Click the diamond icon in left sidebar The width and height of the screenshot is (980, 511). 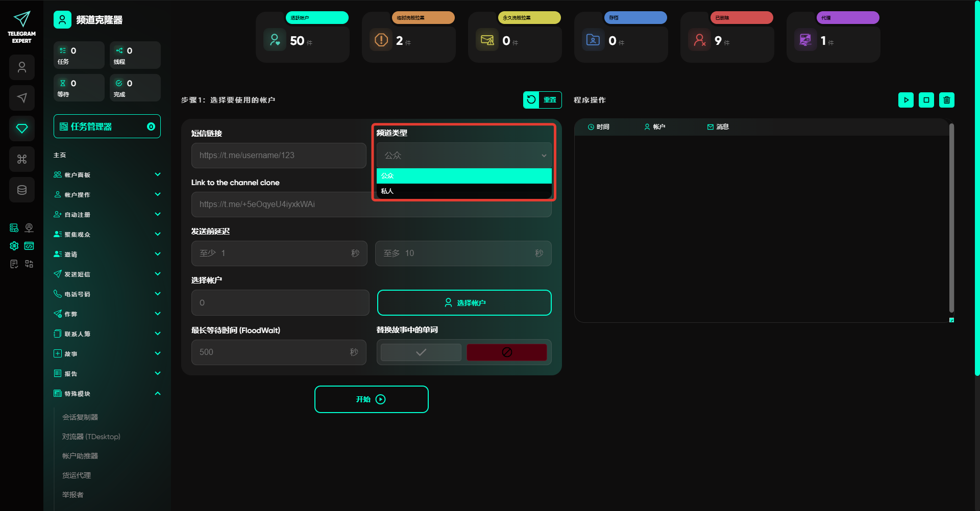coord(21,129)
